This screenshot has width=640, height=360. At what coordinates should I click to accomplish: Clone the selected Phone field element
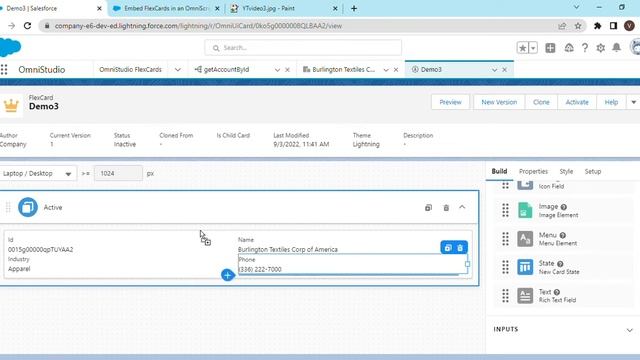click(448, 248)
